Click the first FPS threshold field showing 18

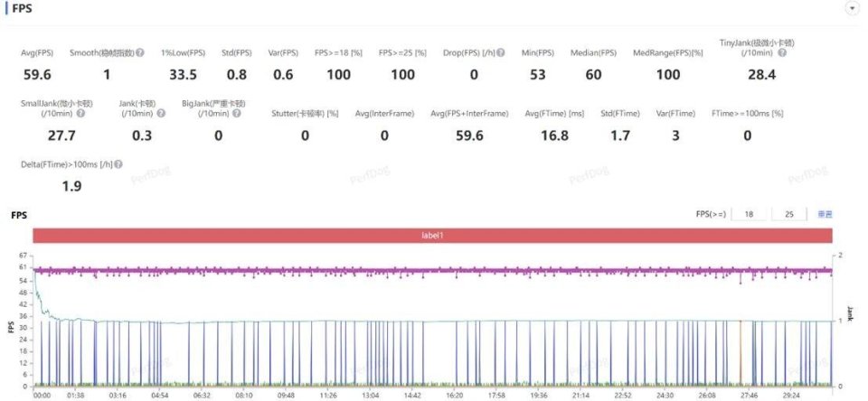pos(749,215)
